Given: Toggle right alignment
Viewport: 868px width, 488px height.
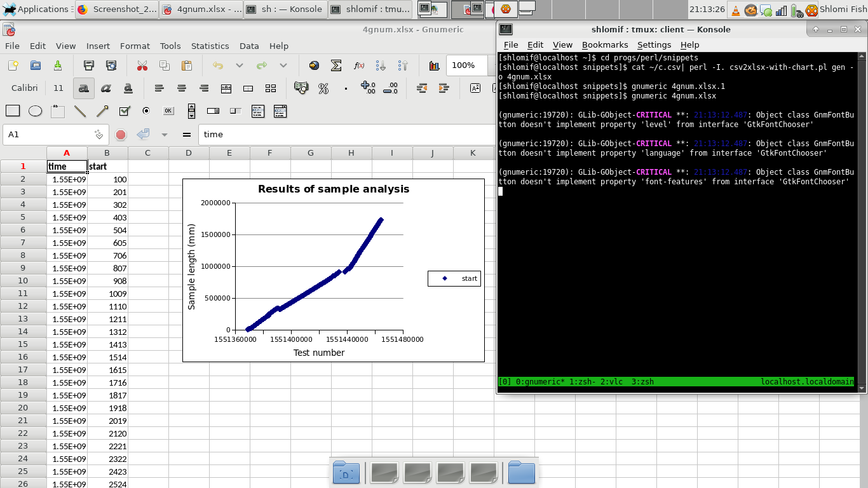Looking at the screenshot, I should pyautogui.click(x=204, y=88).
